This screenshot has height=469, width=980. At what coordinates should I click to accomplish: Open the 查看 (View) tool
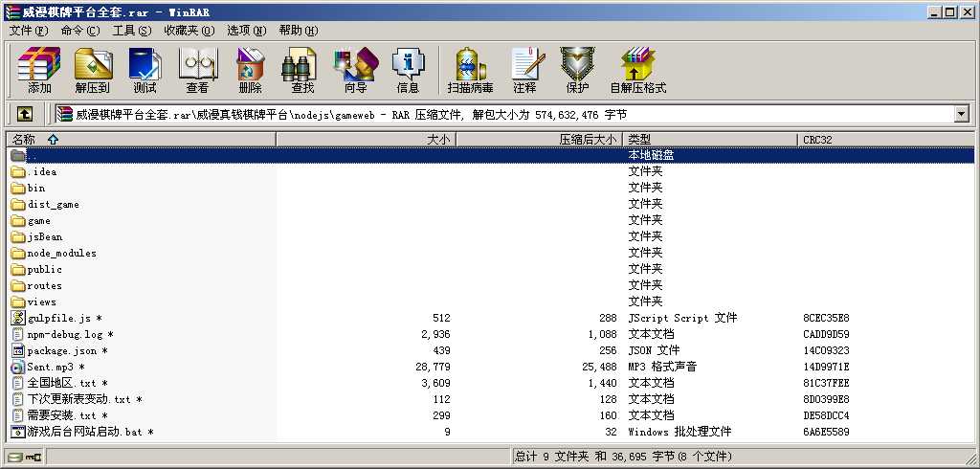(197, 70)
